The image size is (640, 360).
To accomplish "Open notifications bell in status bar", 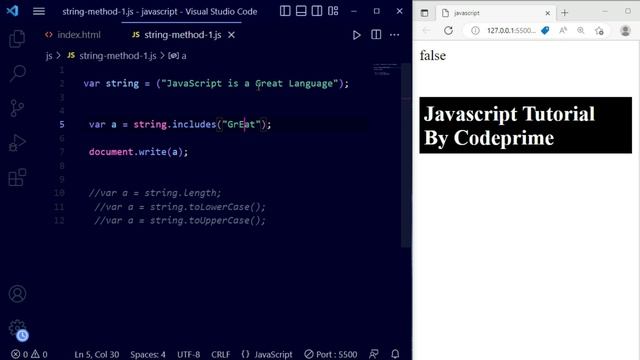I will (x=395, y=354).
